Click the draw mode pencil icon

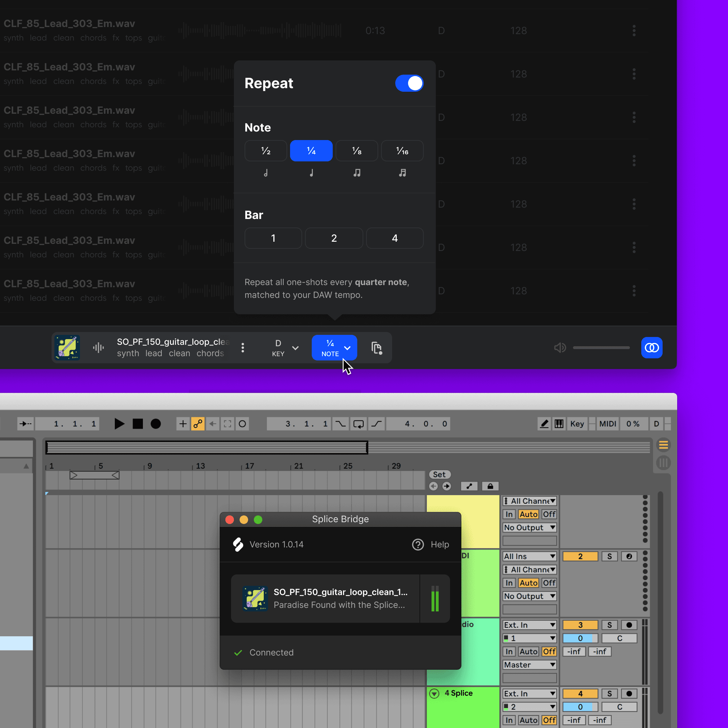pyautogui.click(x=544, y=423)
